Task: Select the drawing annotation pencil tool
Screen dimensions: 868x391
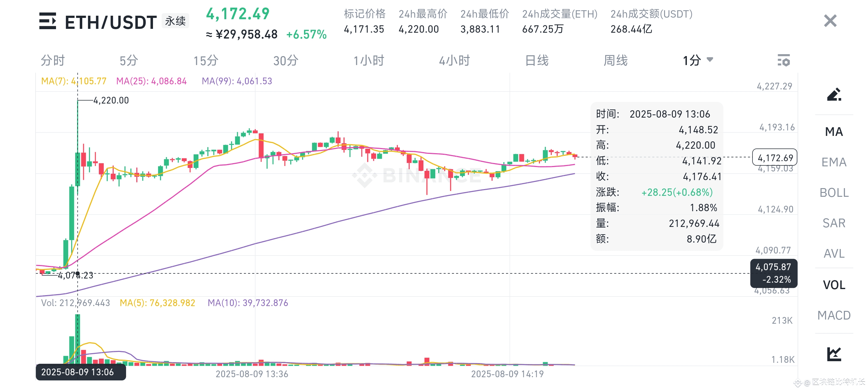Action: point(834,95)
